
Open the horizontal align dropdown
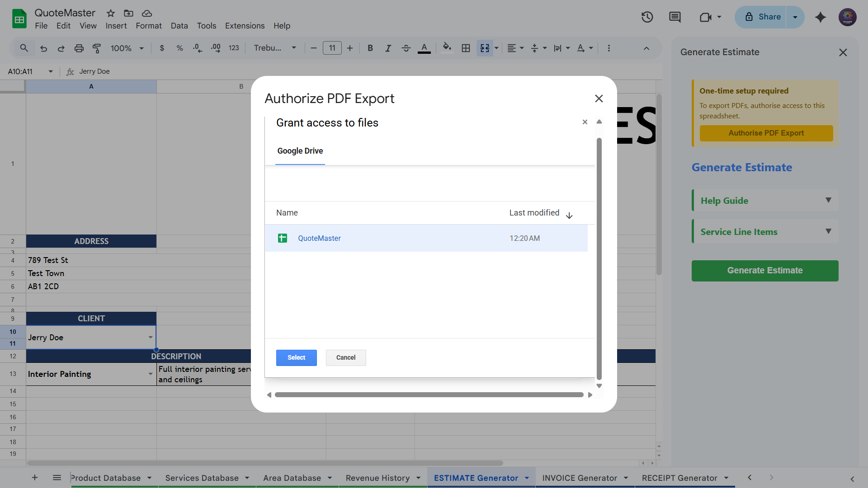[x=515, y=48]
